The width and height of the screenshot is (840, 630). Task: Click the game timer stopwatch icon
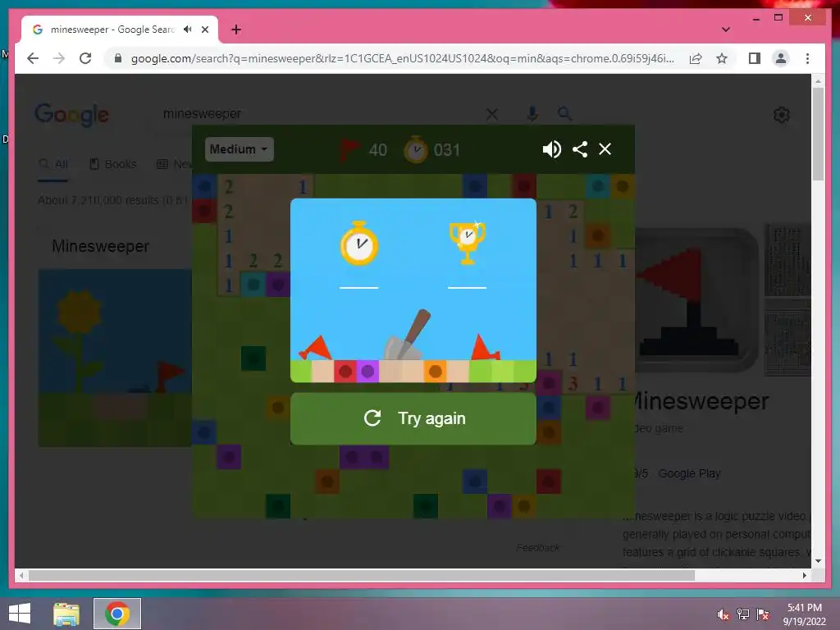(x=416, y=149)
